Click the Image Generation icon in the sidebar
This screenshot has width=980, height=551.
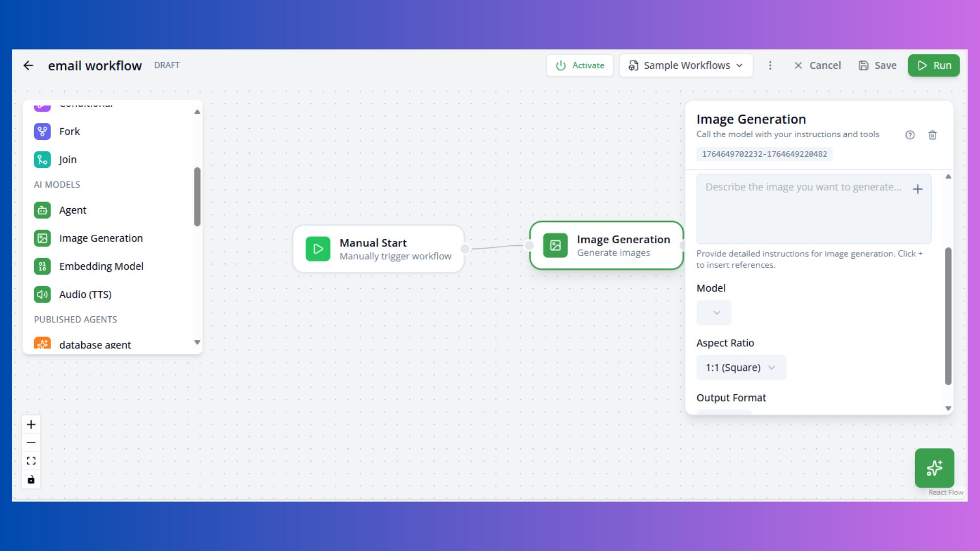coord(42,238)
